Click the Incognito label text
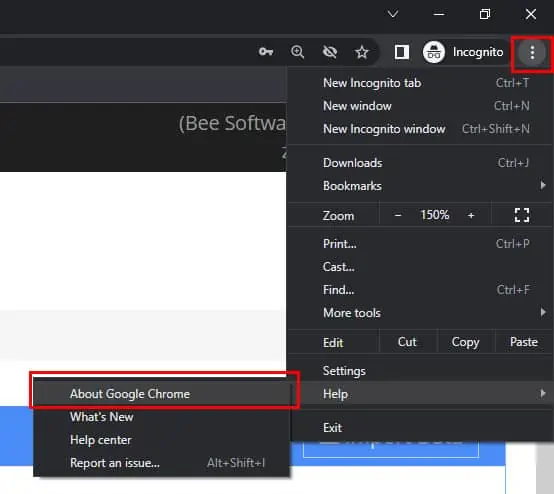This screenshot has width=554, height=494. (x=478, y=52)
